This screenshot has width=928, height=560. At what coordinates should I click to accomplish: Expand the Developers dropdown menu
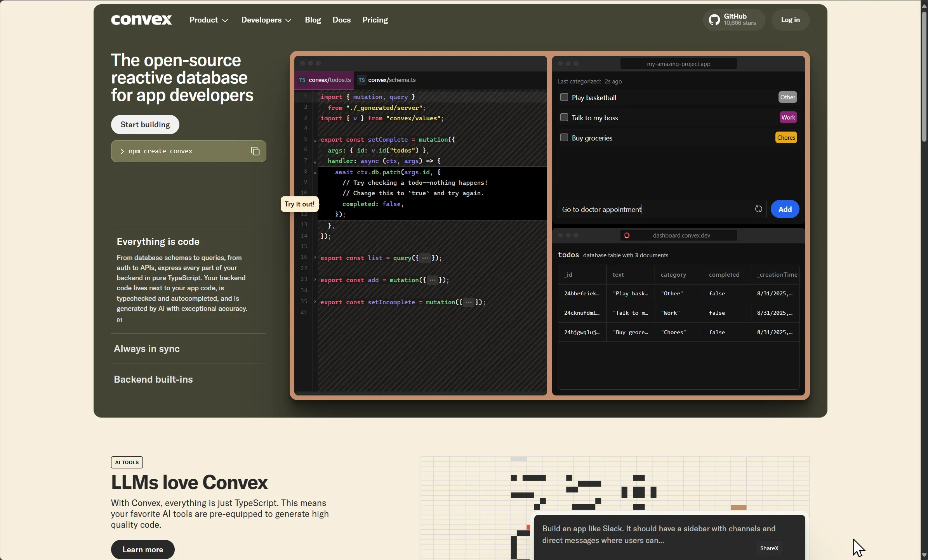pyautogui.click(x=266, y=20)
